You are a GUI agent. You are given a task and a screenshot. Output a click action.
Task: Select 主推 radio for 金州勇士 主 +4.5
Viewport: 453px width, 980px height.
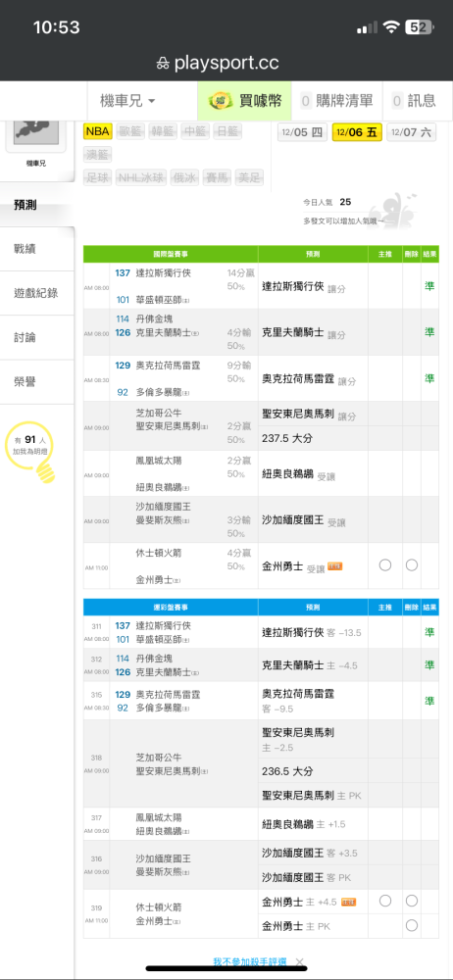pyautogui.click(x=385, y=901)
